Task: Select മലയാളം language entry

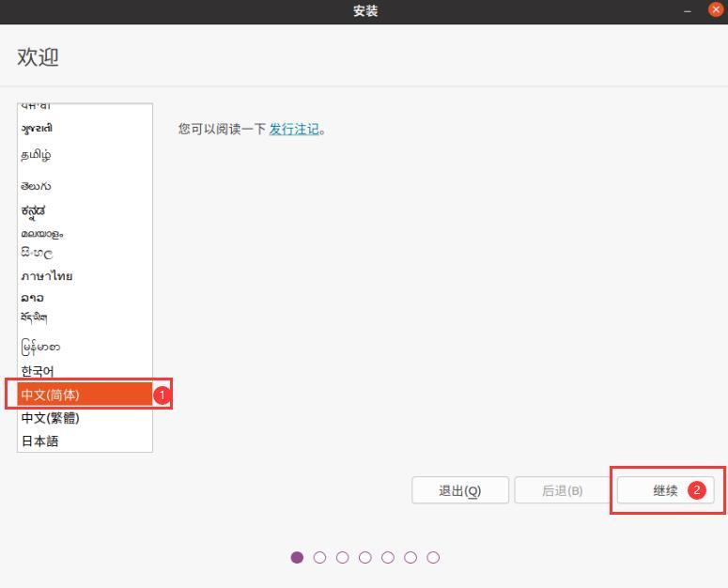Action: click(85, 234)
